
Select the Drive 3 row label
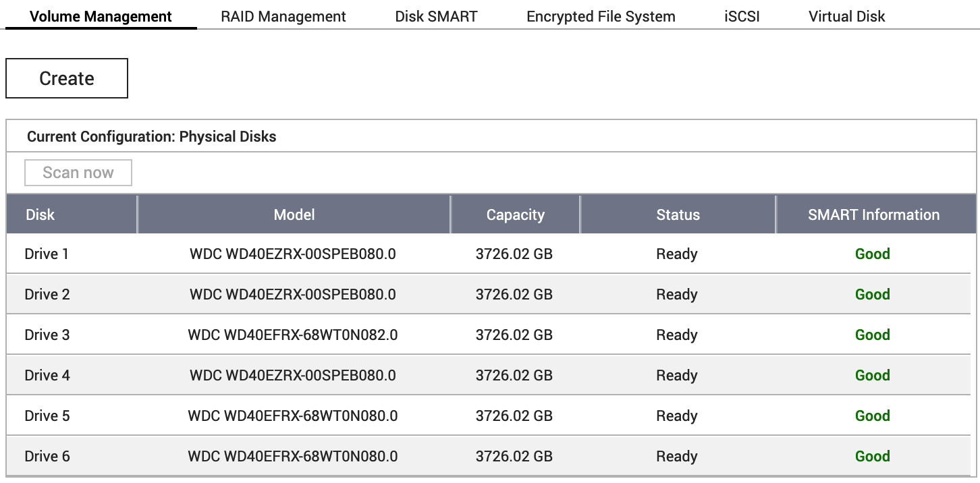[x=47, y=335]
